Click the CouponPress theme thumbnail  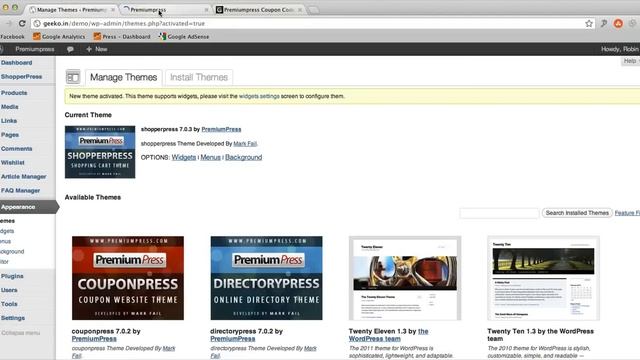pyautogui.click(x=128, y=278)
